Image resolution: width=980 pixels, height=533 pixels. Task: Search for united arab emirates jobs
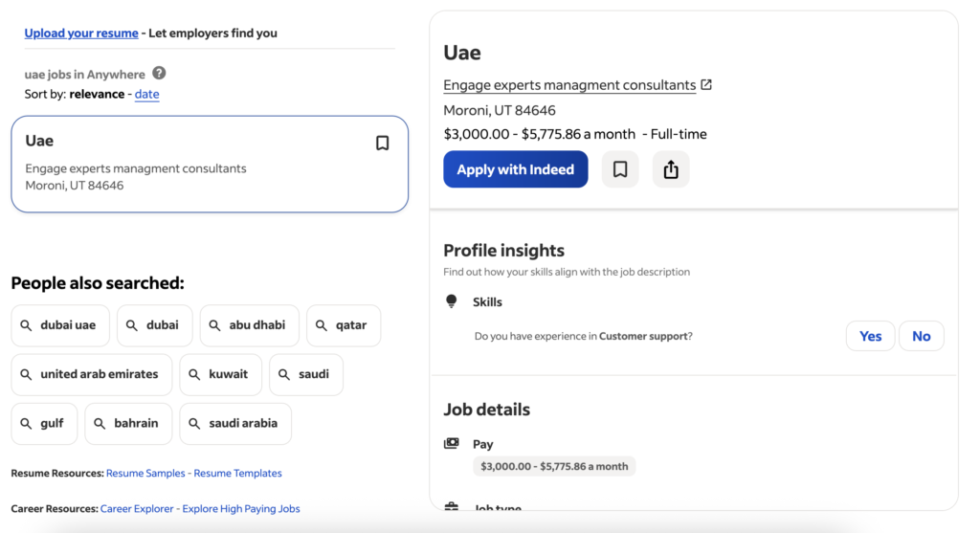(91, 374)
